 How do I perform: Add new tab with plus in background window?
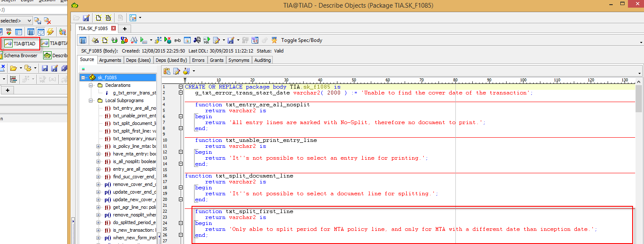[x=7, y=90]
